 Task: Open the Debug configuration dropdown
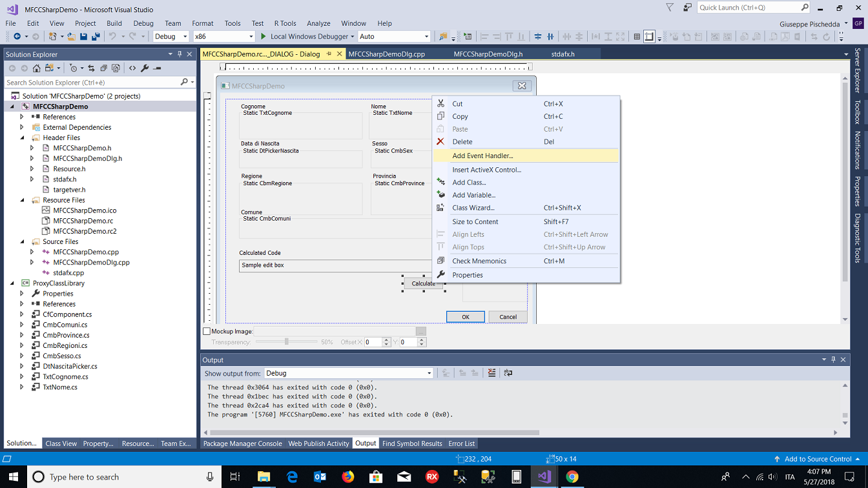pos(171,37)
